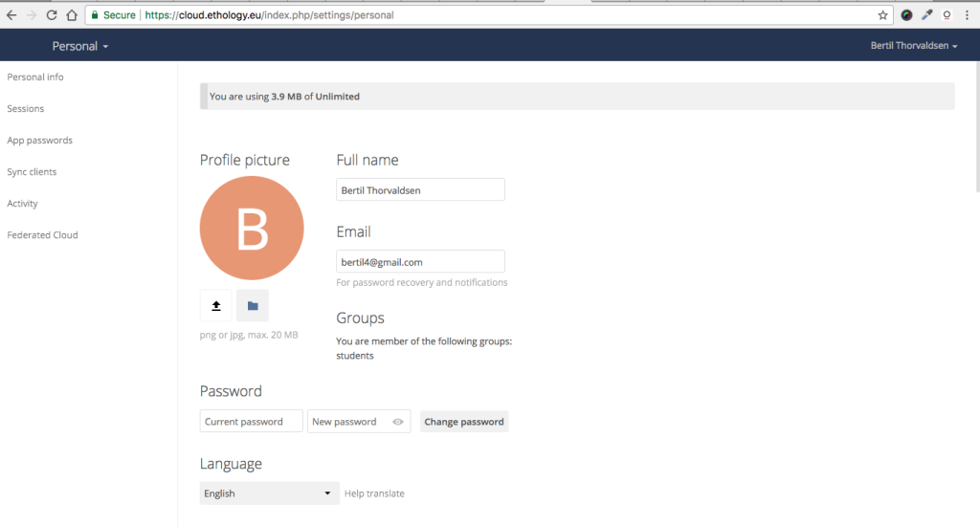Click the page vertical scrollbar
This screenshot has width=980, height=527.
(976, 128)
